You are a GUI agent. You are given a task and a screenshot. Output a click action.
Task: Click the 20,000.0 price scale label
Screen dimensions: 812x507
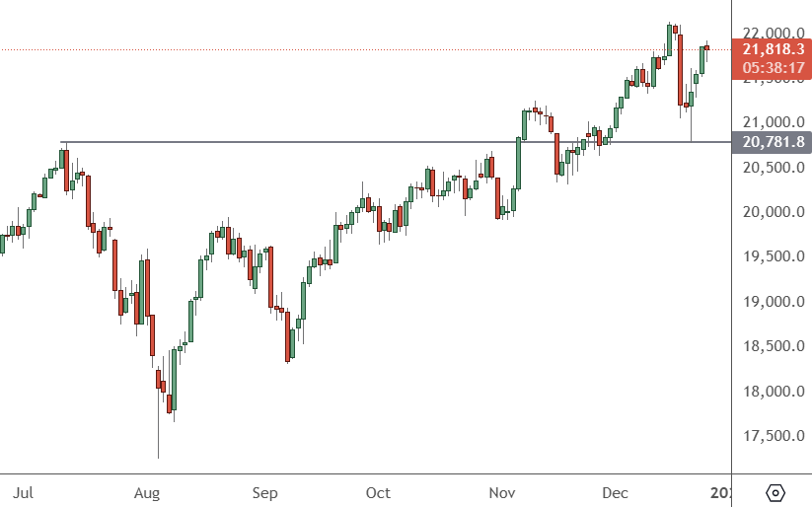click(773, 212)
